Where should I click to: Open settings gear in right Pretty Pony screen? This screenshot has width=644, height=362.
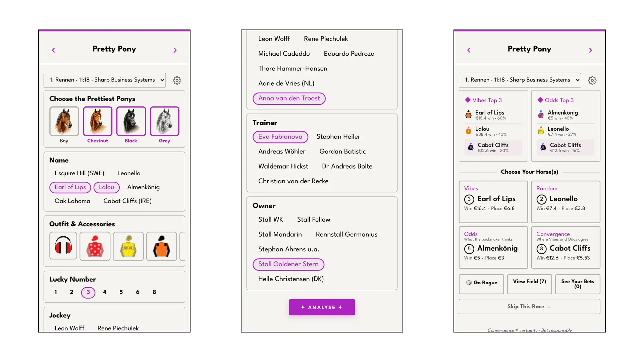[x=592, y=80]
